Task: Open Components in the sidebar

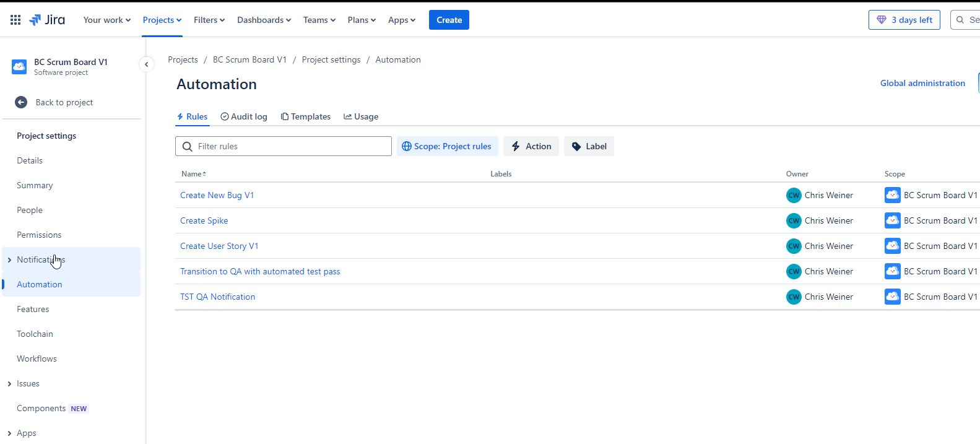Action: point(41,408)
